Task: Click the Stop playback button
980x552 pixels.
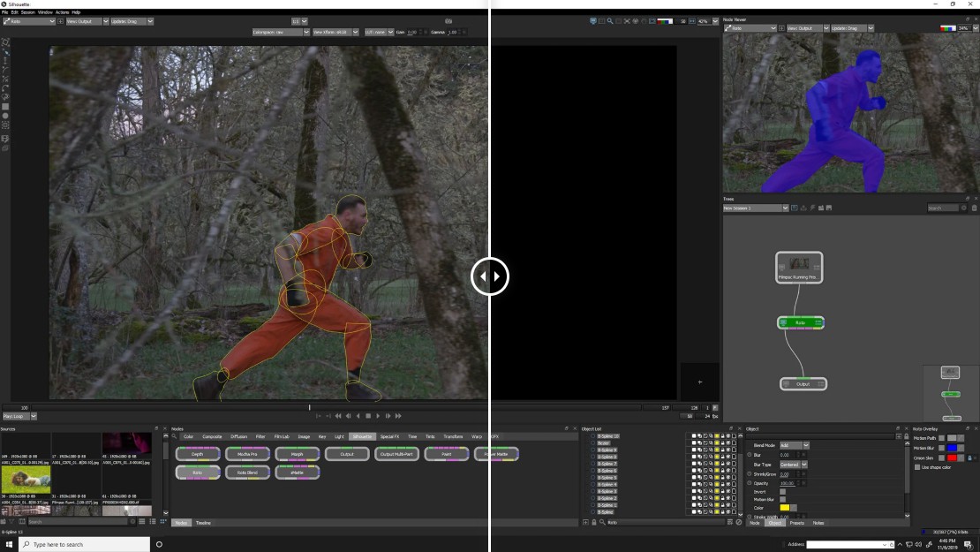Action: pos(368,416)
